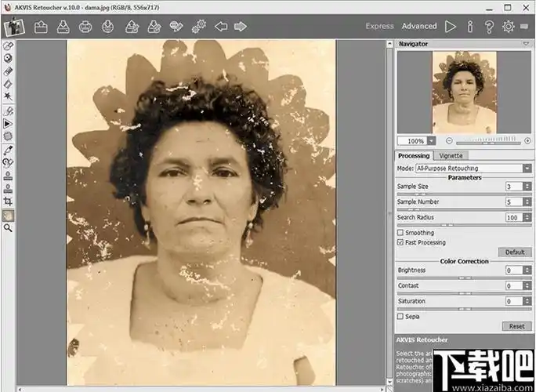Open Preferences via the gear icon
This screenshot has height=392, width=536.
point(509,27)
